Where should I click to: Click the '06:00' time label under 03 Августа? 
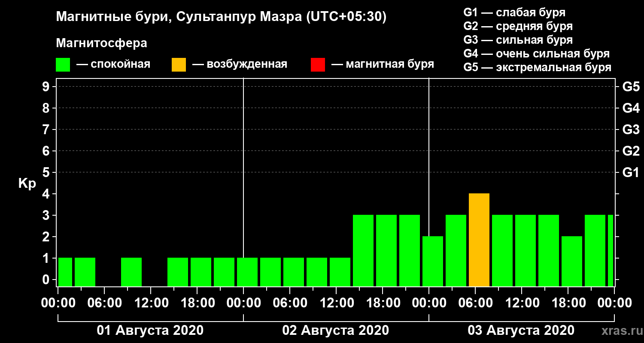point(475,303)
